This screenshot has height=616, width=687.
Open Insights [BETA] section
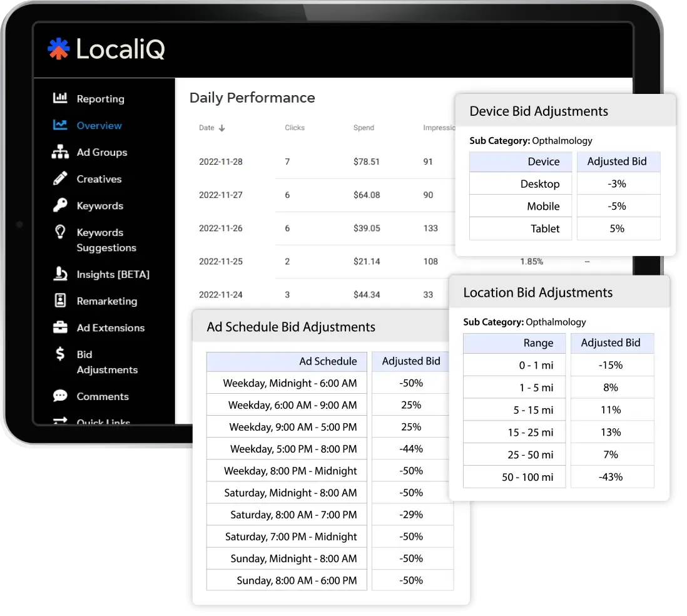[x=113, y=274]
